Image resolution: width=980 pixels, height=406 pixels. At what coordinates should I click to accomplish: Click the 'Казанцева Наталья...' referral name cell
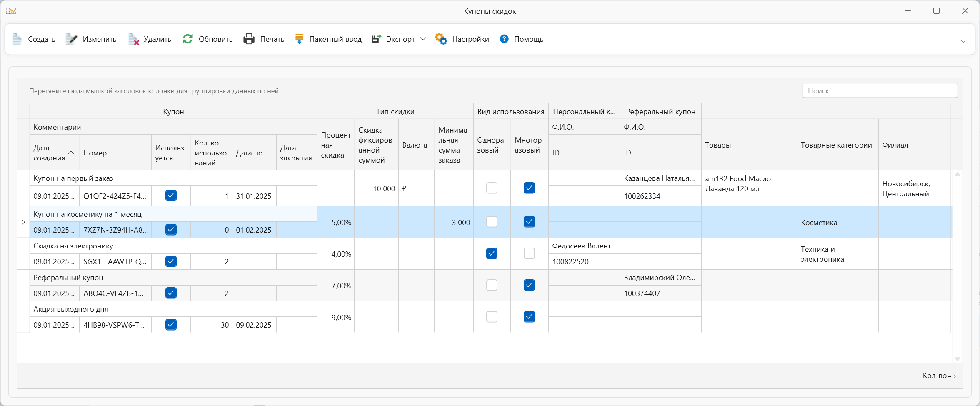click(660, 178)
